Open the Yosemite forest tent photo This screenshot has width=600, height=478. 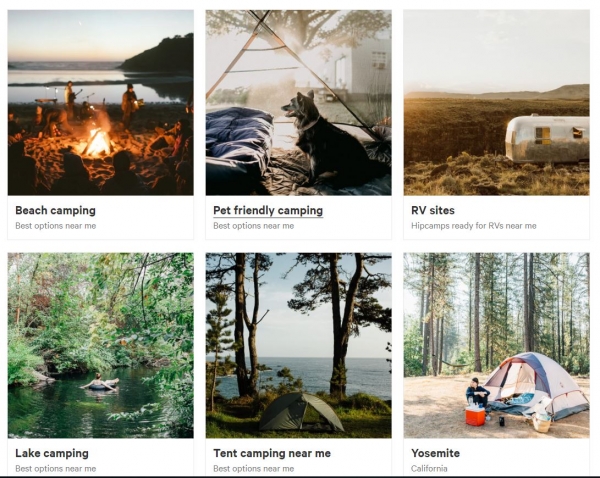(x=496, y=345)
